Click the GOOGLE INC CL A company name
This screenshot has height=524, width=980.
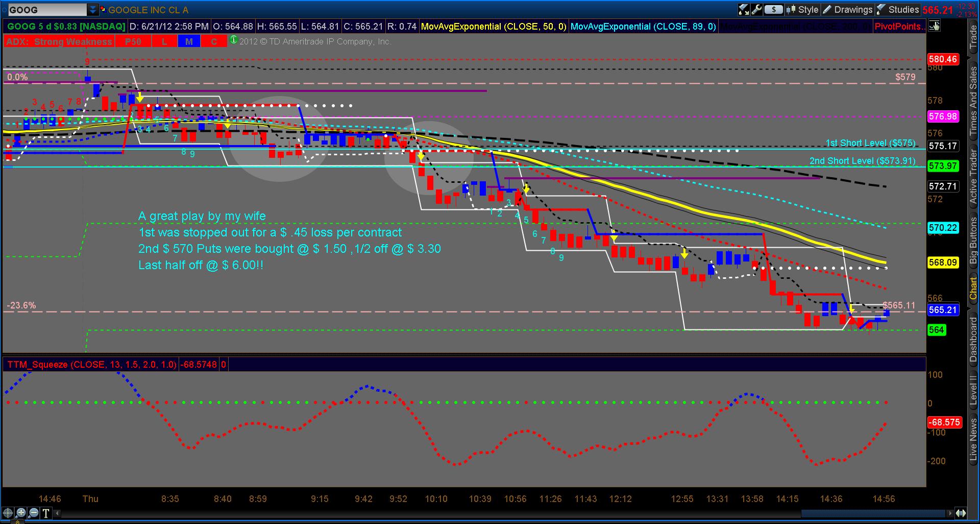point(148,10)
